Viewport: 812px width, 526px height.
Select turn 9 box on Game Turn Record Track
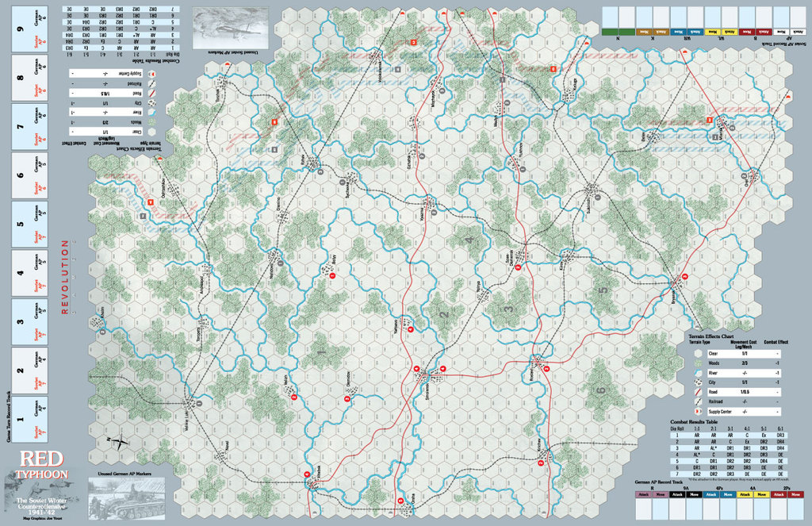pos(30,29)
